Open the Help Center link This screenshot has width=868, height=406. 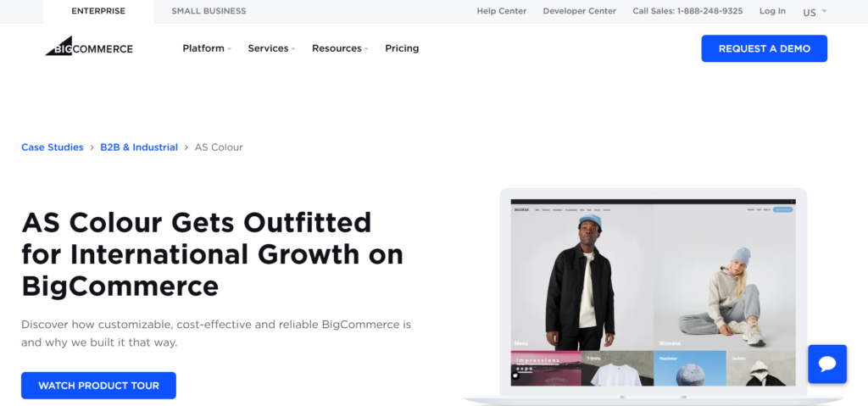pos(502,11)
